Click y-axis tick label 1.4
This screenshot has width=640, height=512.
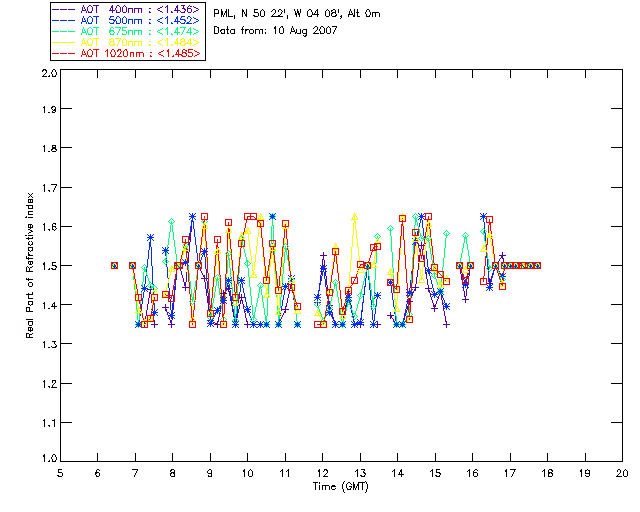49,305
